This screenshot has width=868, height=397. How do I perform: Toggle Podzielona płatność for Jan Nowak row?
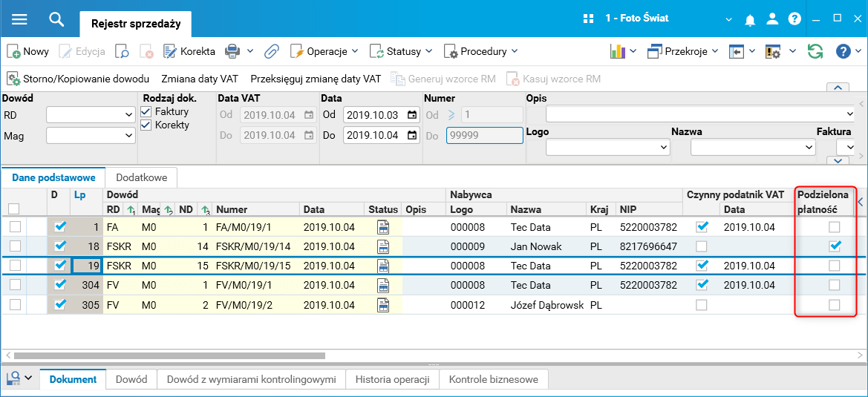[835, 246]
